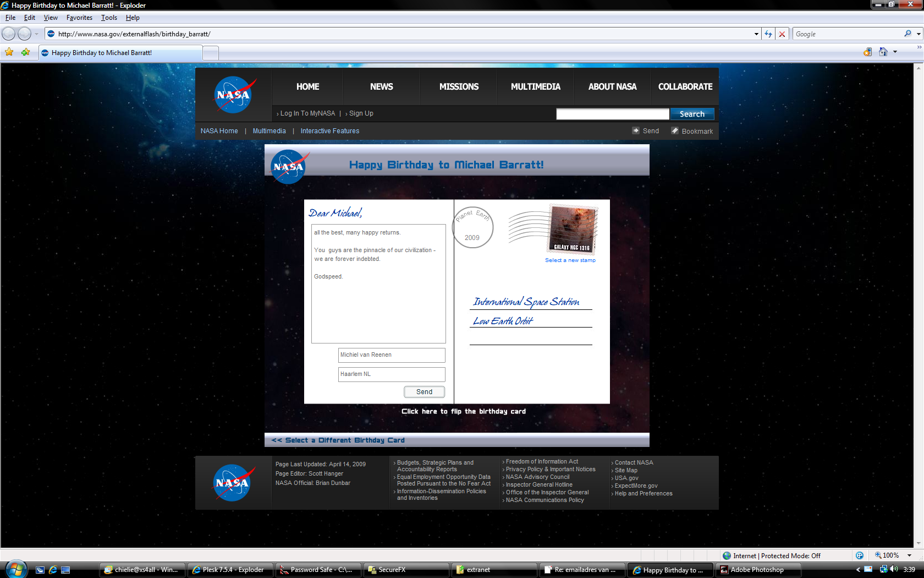Open the Help menu
This screenshot has height=578, width=924.
[133, 18]
